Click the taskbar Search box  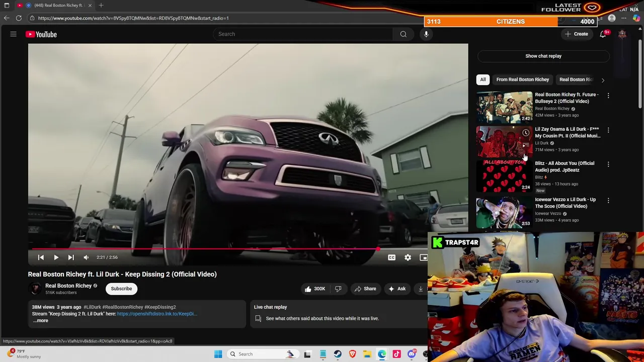coord(264,354)
